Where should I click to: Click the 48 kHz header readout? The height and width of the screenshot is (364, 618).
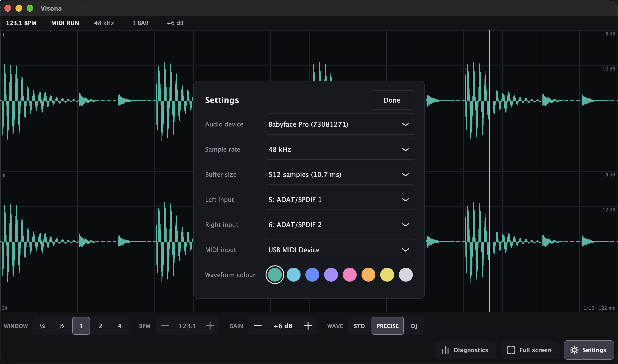[x=104, y=23]
